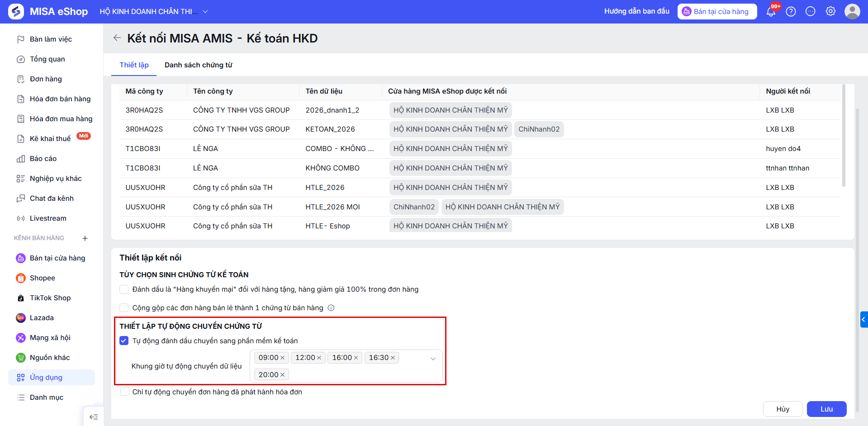Click the company table vertical scrollbar
868x426 pixels.
coord(844,135)
